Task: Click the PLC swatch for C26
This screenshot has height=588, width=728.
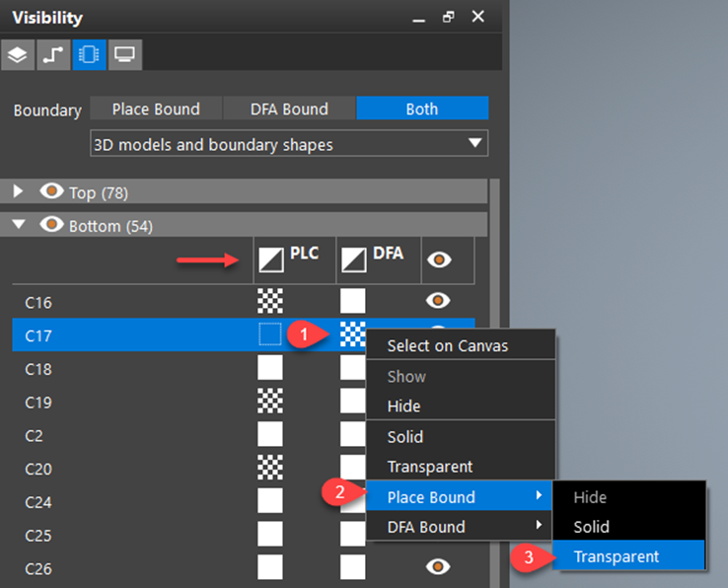Action: [x=270, y=567]
